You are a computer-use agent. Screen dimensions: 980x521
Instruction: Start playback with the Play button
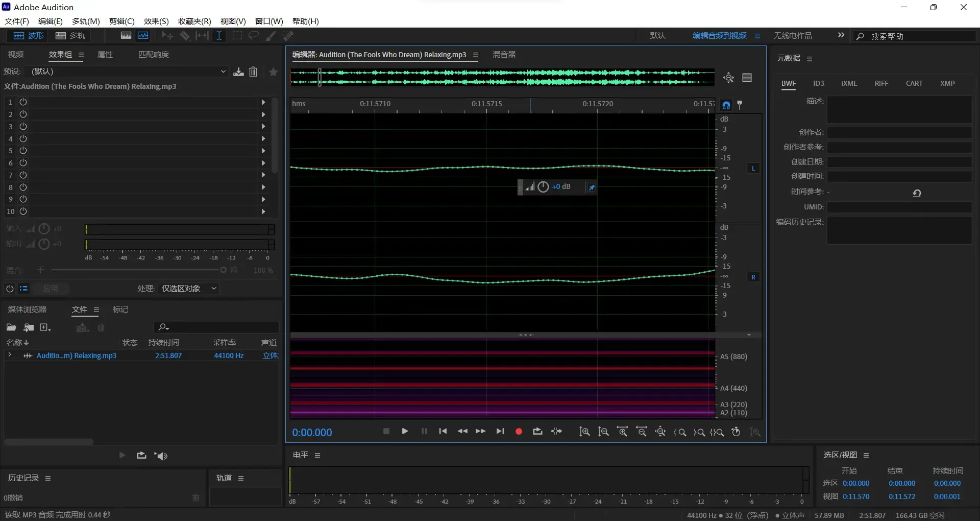click(x=405, y=432)
